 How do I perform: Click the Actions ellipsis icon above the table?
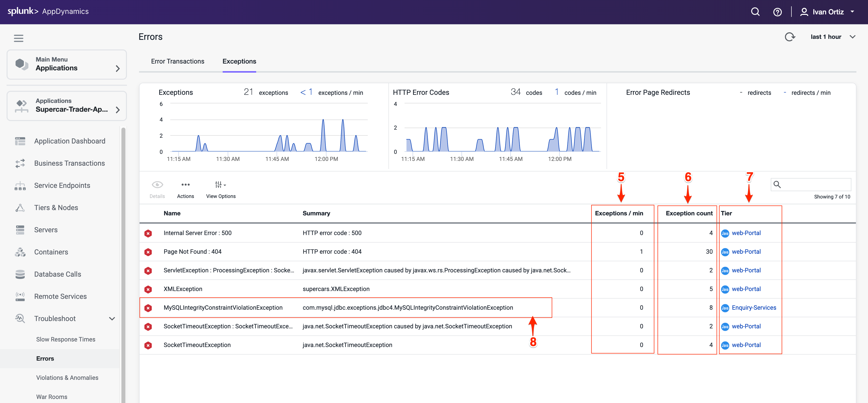point(185,184)
